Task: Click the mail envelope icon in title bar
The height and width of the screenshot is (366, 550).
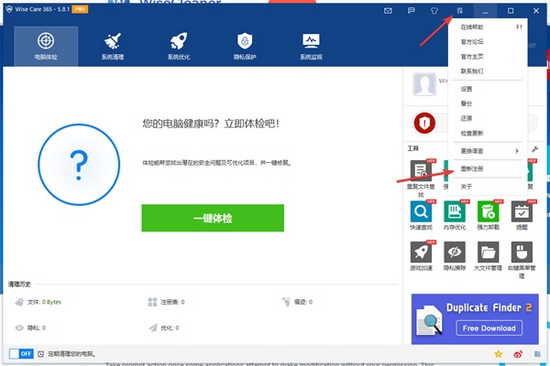Action: [388, 11]
